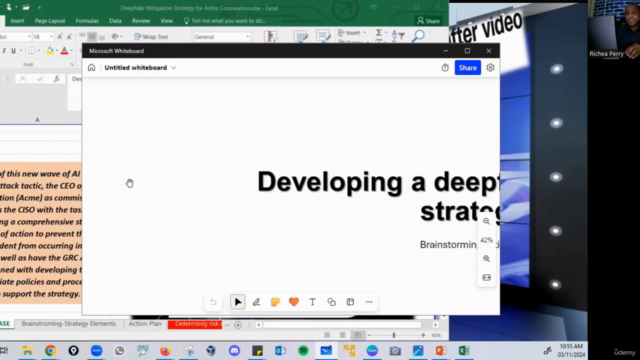Screen dimensions: 640x360
Task: Open the Formulas tab in Excel
Action: 87,21
